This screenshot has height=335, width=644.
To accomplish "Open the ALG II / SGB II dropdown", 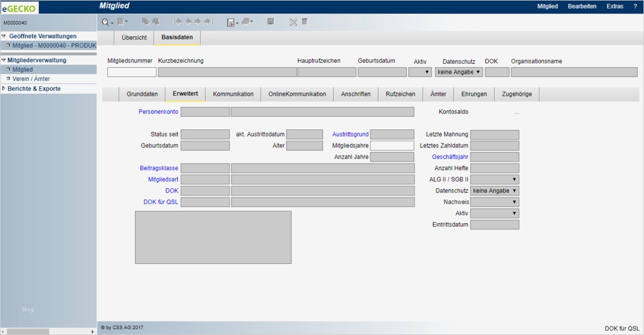I will (494, 180).
